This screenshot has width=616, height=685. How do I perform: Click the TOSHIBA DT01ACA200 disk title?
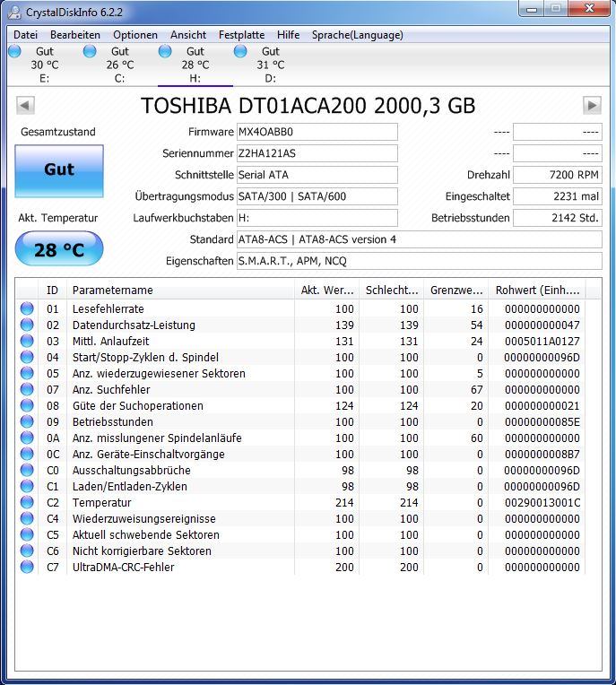(308, 106)
